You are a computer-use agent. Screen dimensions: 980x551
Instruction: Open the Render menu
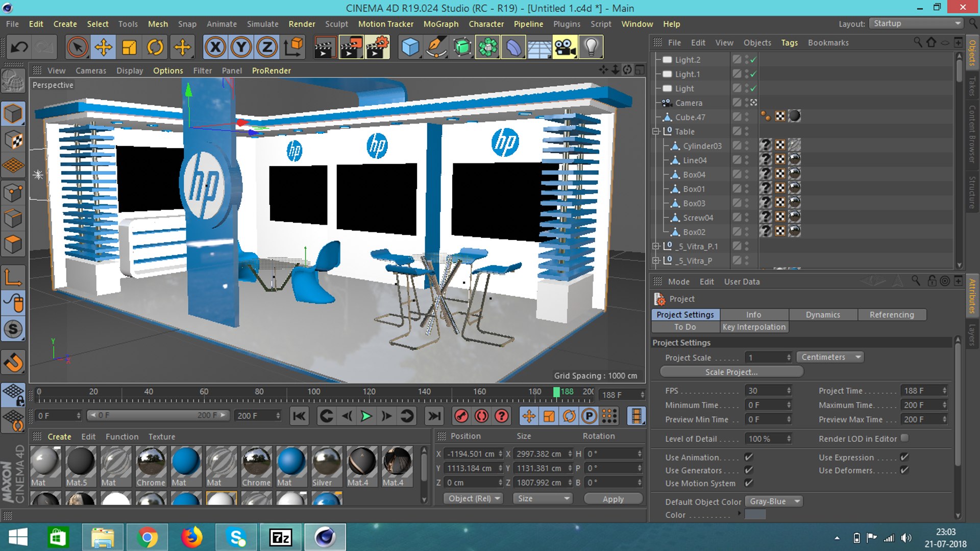(302, 24)
